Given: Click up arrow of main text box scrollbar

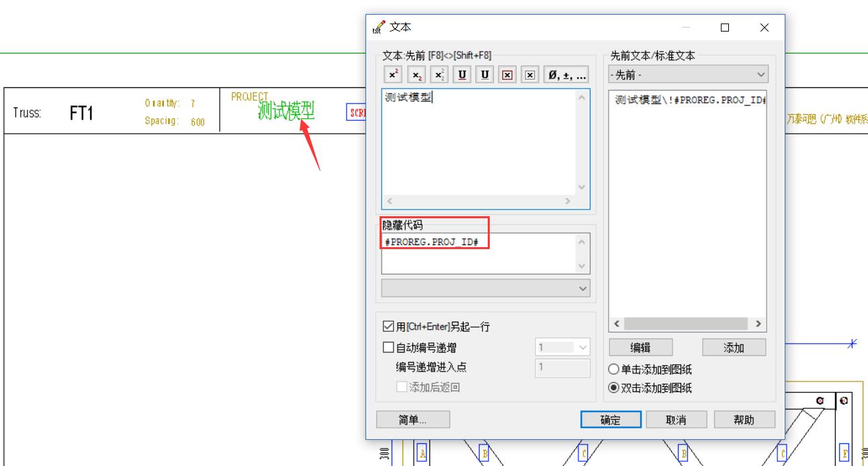Looking at the screenshot, I should pyautogui.click(x=582, y=97).
